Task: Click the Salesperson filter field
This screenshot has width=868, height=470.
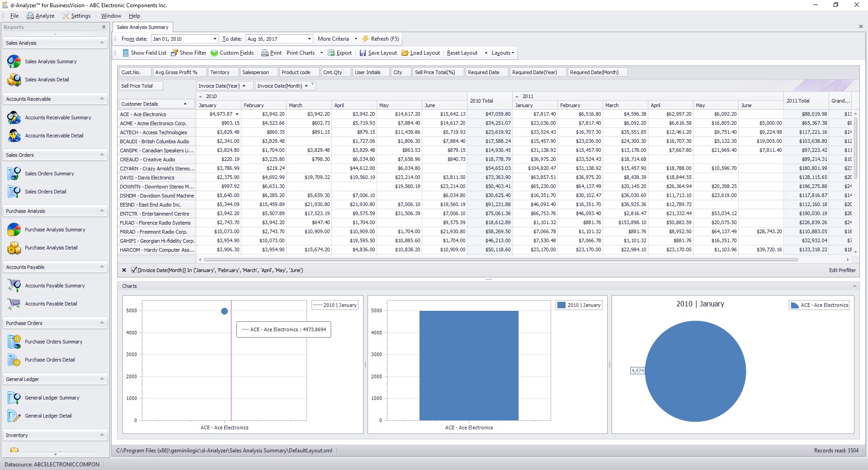Action: pos(259,72)
